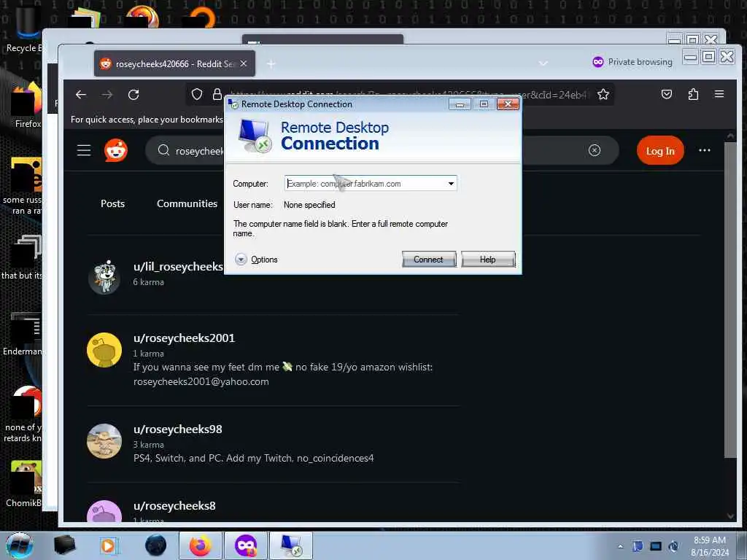The image size is (747, 560).
Task: Click the Remote Desktop title bar icon
Action: pyautogui.click(x=233, y=104)
